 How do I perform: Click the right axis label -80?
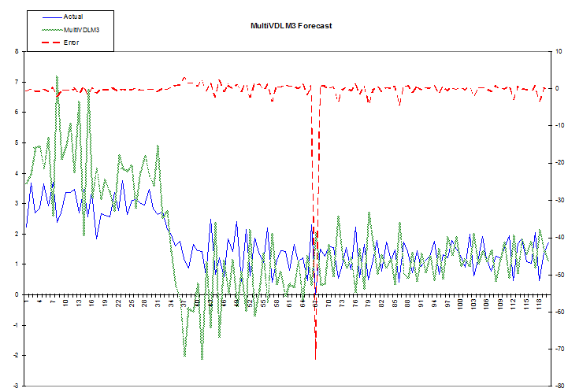[x=559, y=386]
